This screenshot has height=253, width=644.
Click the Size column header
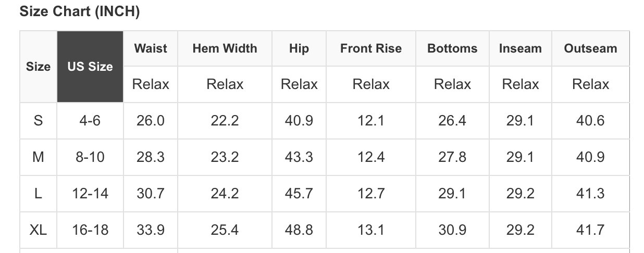coord(38,67)
